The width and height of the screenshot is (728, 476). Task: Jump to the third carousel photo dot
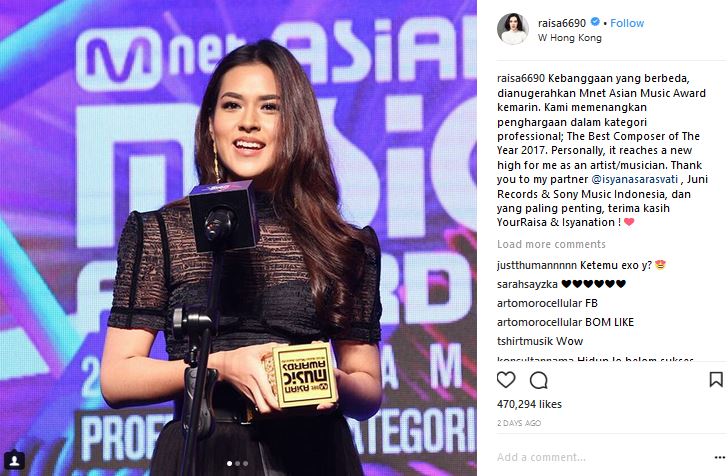tap(245, 463)
